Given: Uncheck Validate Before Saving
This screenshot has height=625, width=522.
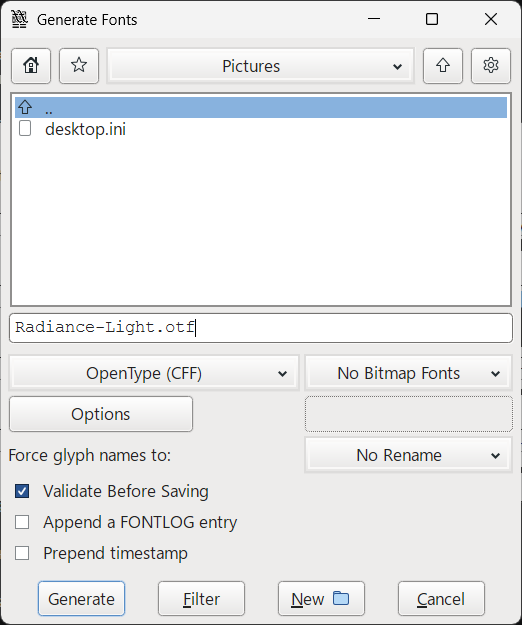Looking at the screenshot, I should click(22, 491).
